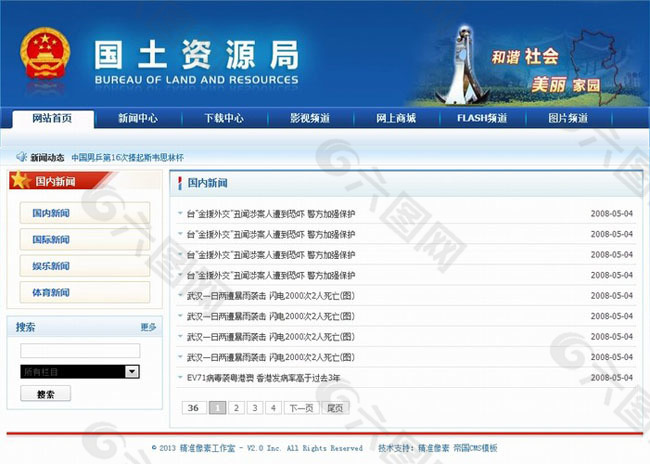Click the 下一页 next page button
650x464 pixels.
click(x=301, y=407)
